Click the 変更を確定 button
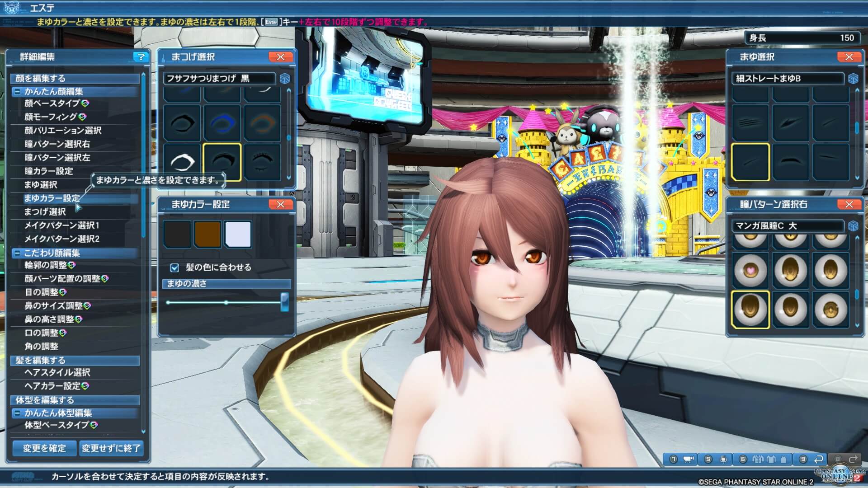 pos(44,448)
